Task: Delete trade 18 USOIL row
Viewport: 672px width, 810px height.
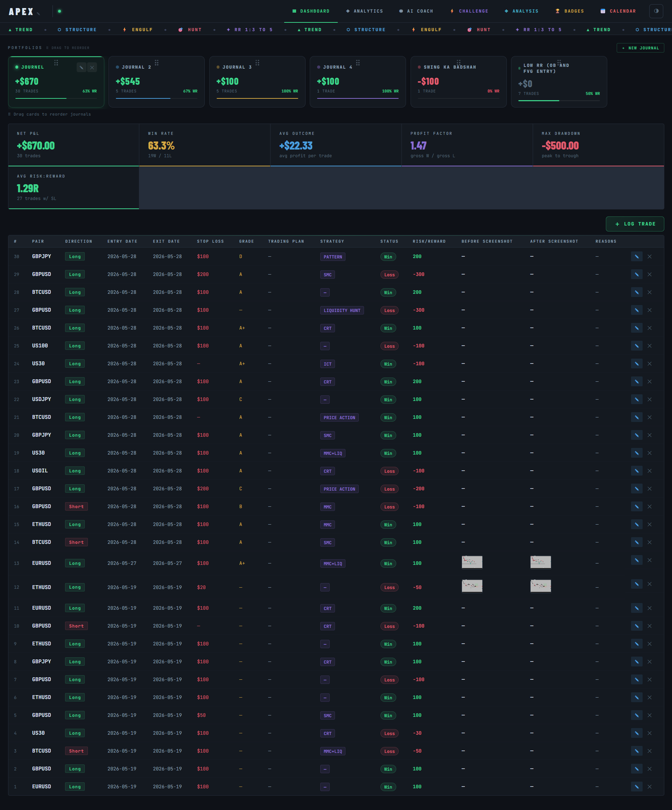Action: 650,471
